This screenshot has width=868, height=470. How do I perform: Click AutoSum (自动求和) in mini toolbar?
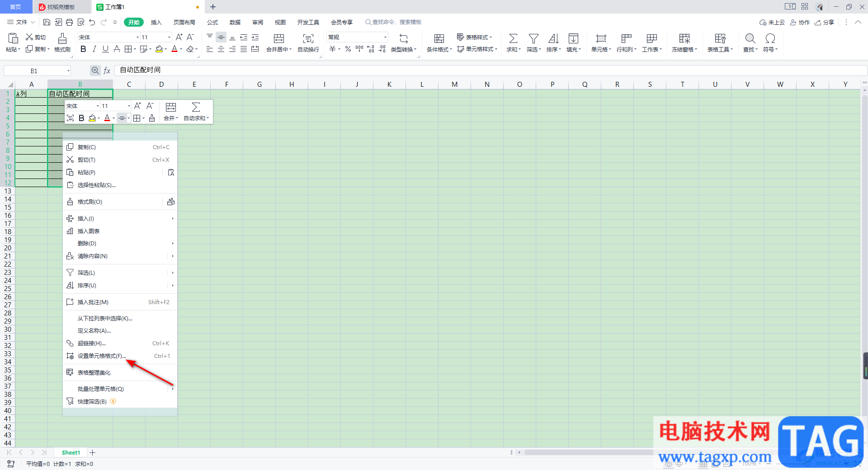[196, 112]
